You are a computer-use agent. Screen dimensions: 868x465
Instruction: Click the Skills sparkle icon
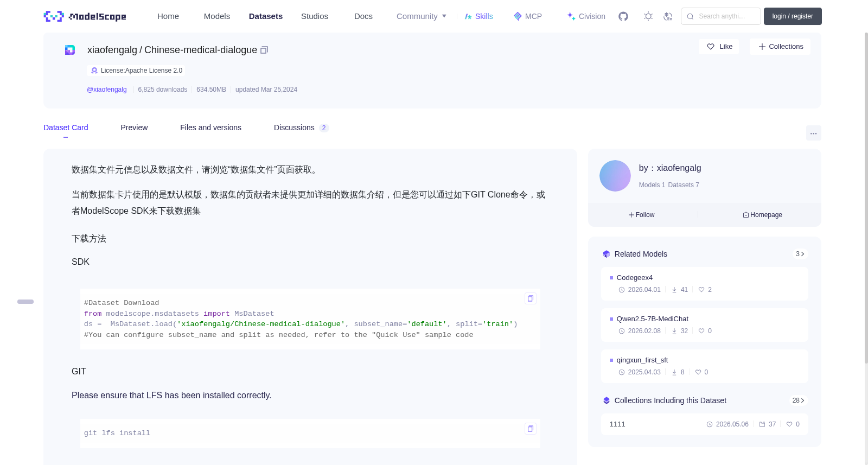(468, 16)
